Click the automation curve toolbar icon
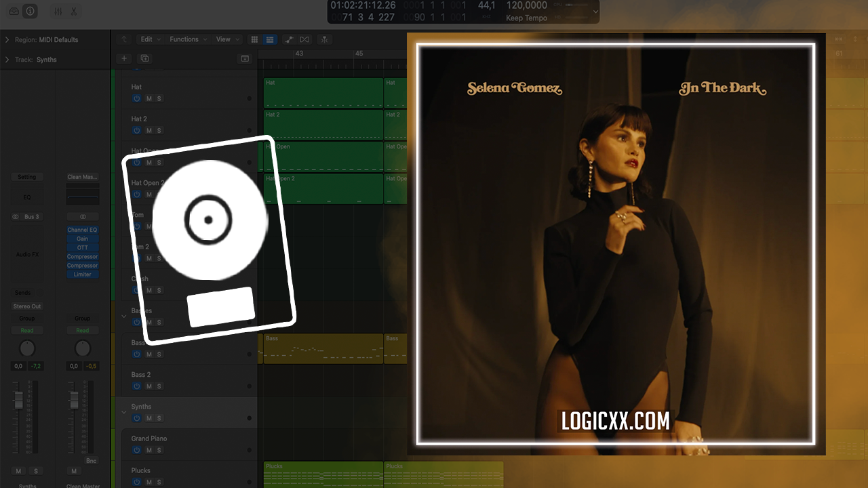Viewport: 868px width, 488px height. (x=289, y=39)
